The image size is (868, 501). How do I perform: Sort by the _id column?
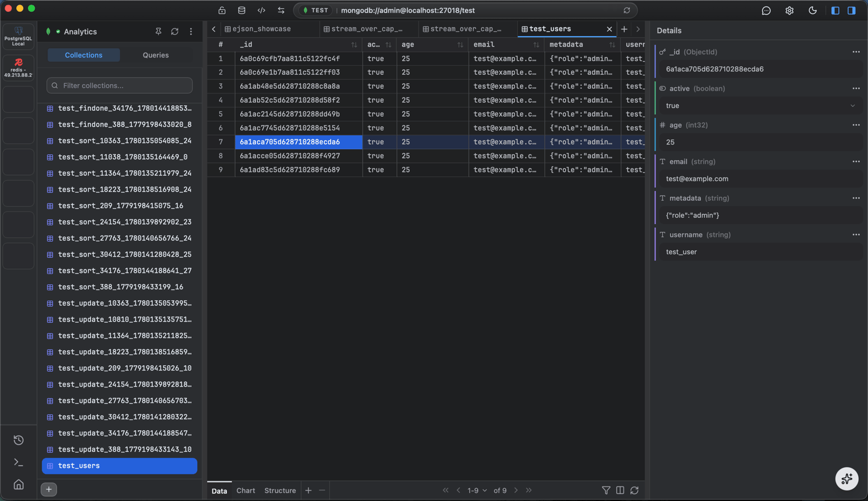click(x=354, y=45)
